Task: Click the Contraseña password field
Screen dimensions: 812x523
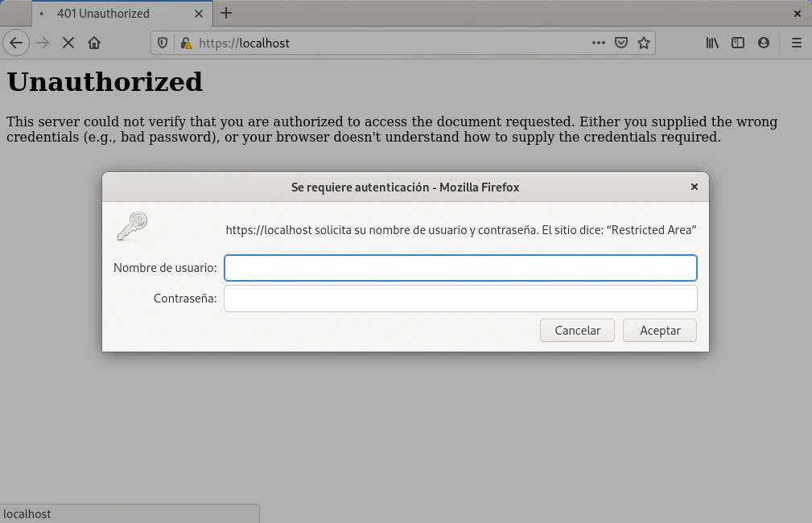Action: [460, 299]
